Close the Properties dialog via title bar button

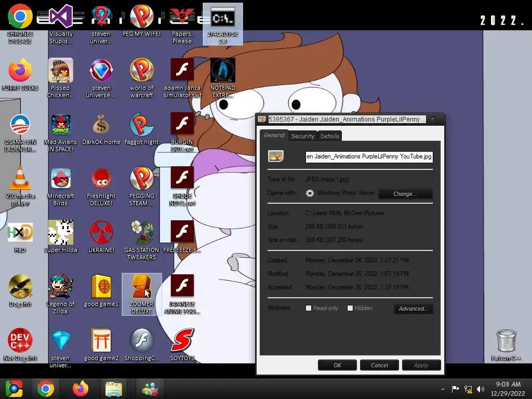pyautogui.click(x=433, y=119)
